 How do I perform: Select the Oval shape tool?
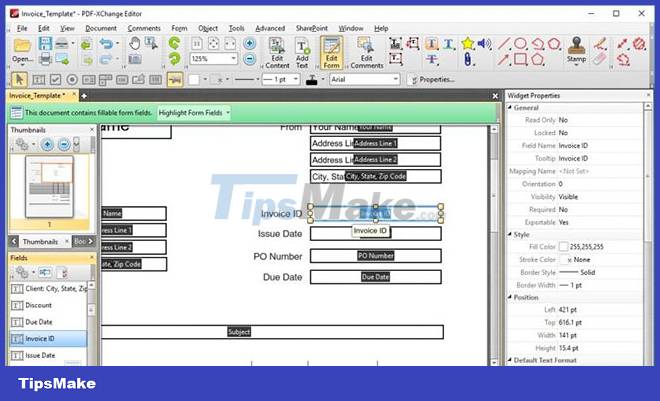click(521, 43)
